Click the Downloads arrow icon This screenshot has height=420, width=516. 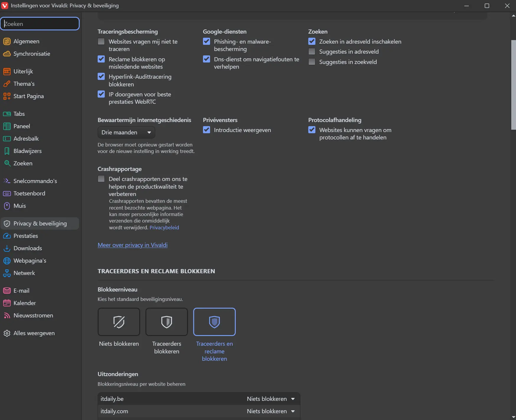click(x=7, y=248)
